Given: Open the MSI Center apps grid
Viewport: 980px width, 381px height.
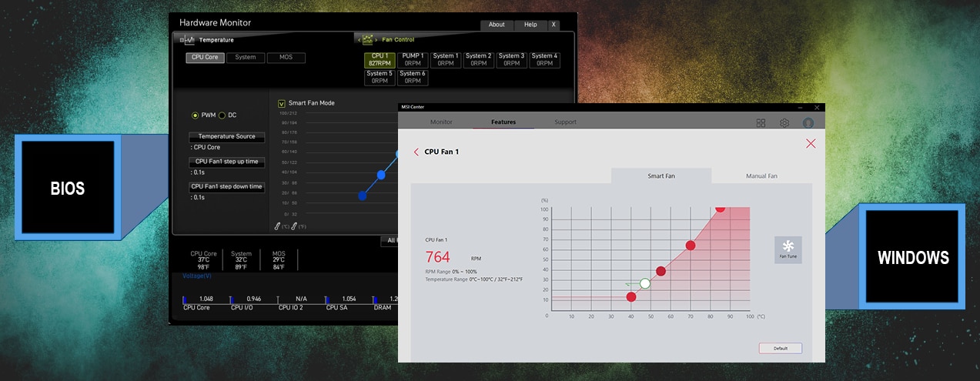Looking at the screenshot, I should tap(761, 122).
